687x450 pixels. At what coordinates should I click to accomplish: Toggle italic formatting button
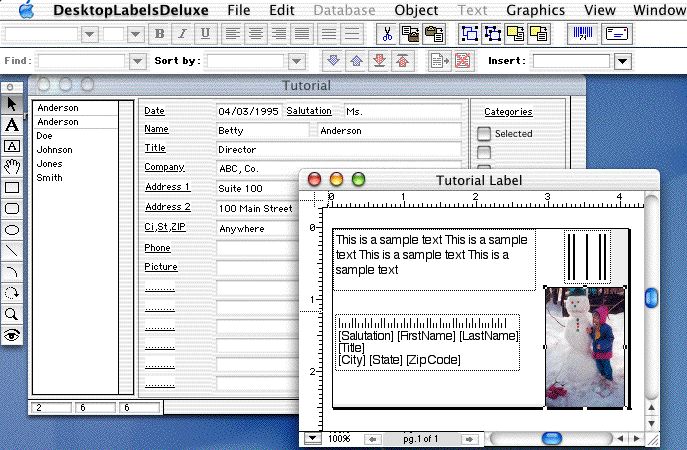coord(182,34)
